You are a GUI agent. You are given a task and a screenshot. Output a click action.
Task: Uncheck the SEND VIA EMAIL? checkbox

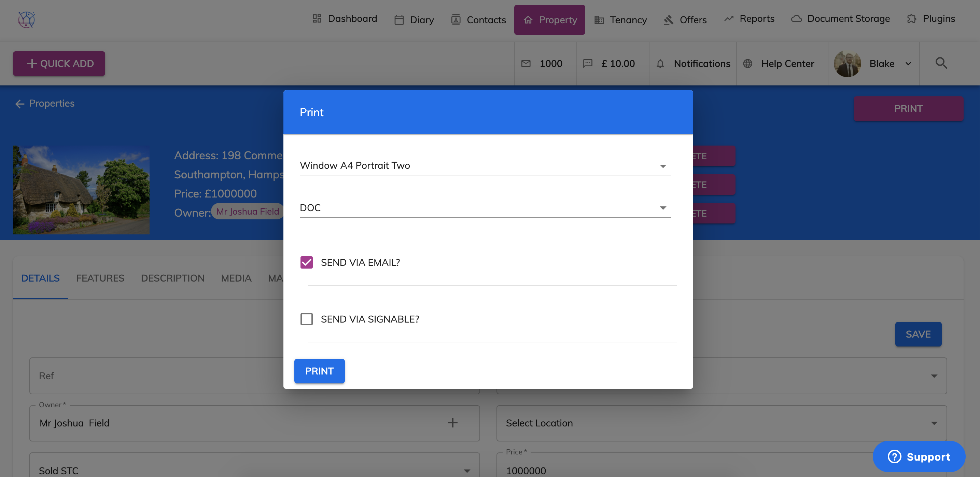click(x=306, y=262)
